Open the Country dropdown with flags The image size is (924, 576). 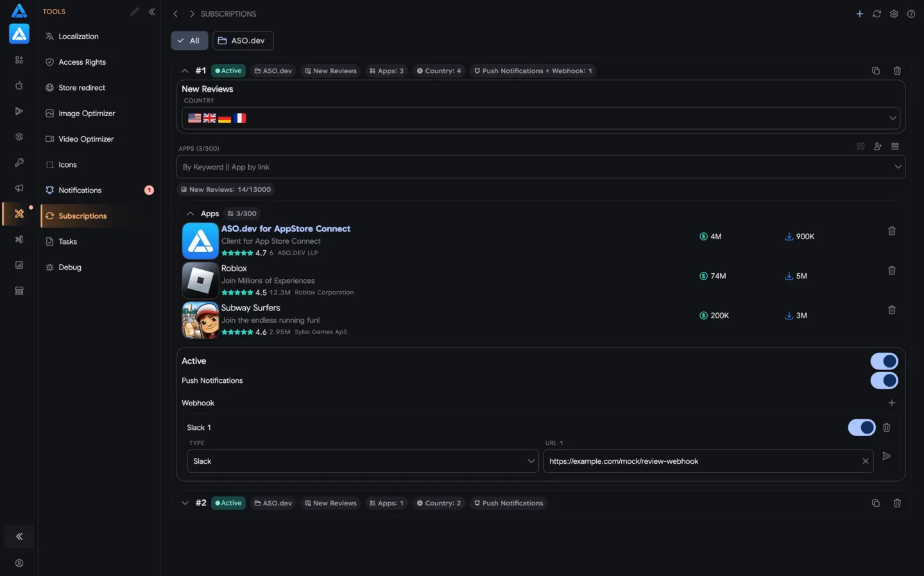(541, 118)
